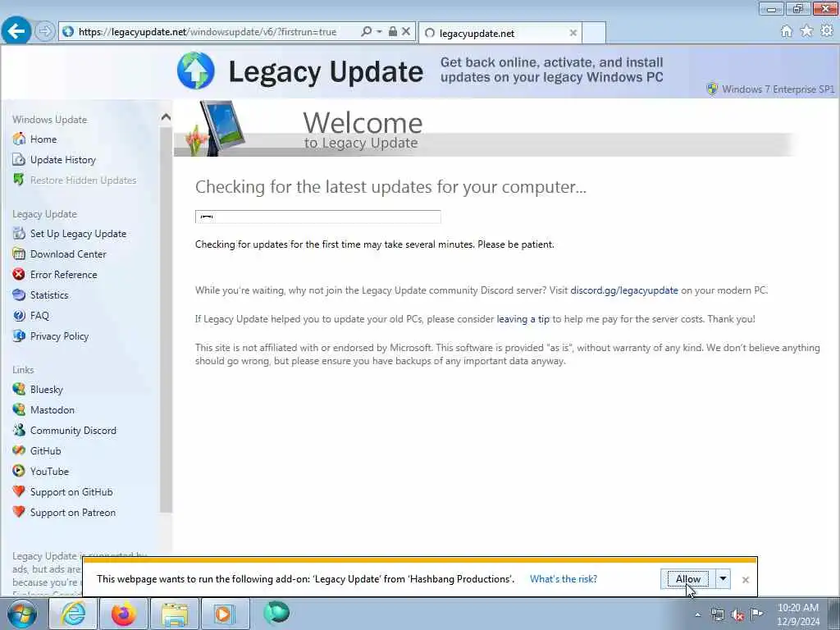Click the Community Discord icon
Image resolution: width=840 pixels, height=630 pixels.
19,430
